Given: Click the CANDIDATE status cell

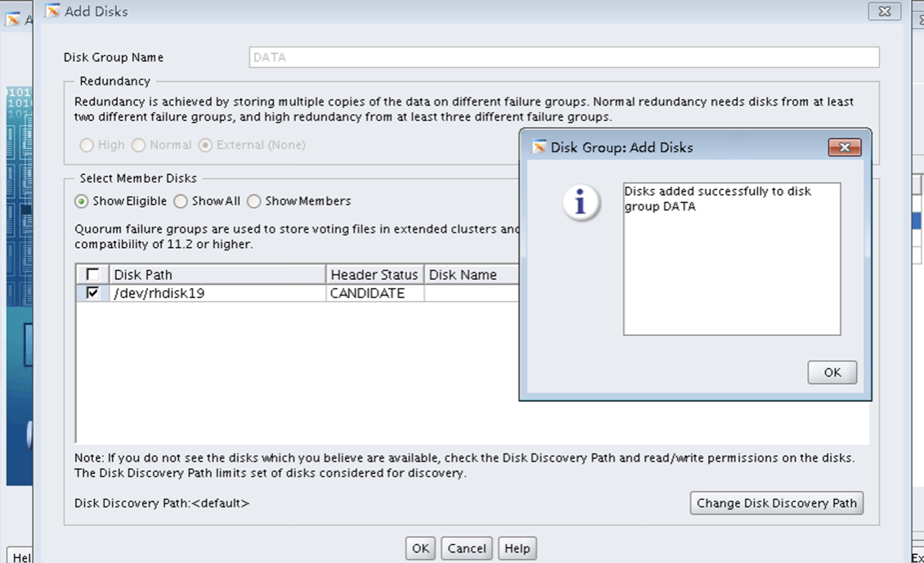Looking at the screenshot, I should click(x=375, y=293).
